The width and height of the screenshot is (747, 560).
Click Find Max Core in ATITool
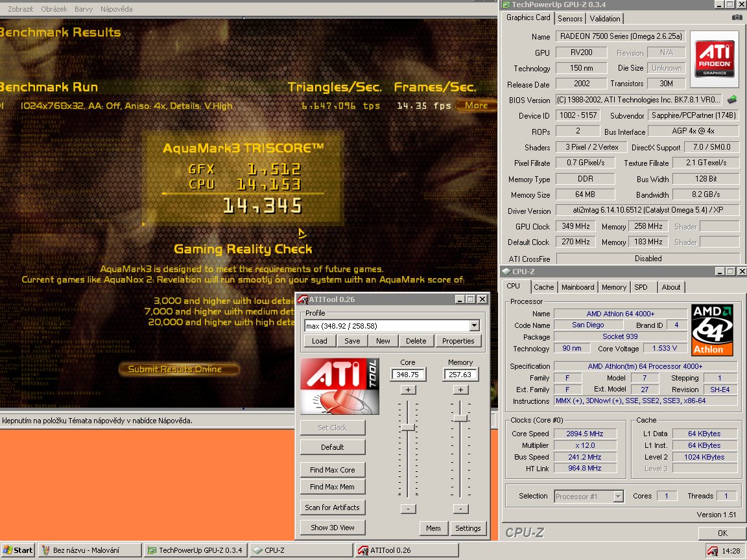tap(333, 470)
